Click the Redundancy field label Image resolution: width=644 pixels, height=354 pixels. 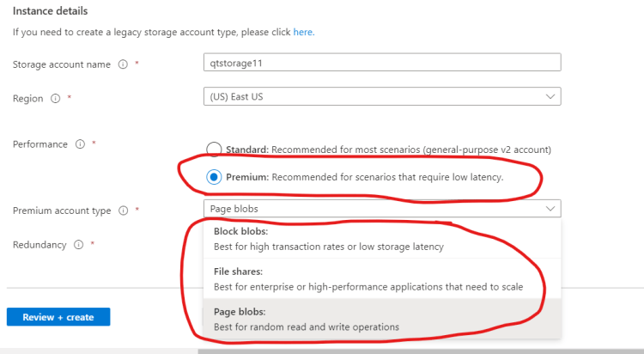click(x=39, y=245)
